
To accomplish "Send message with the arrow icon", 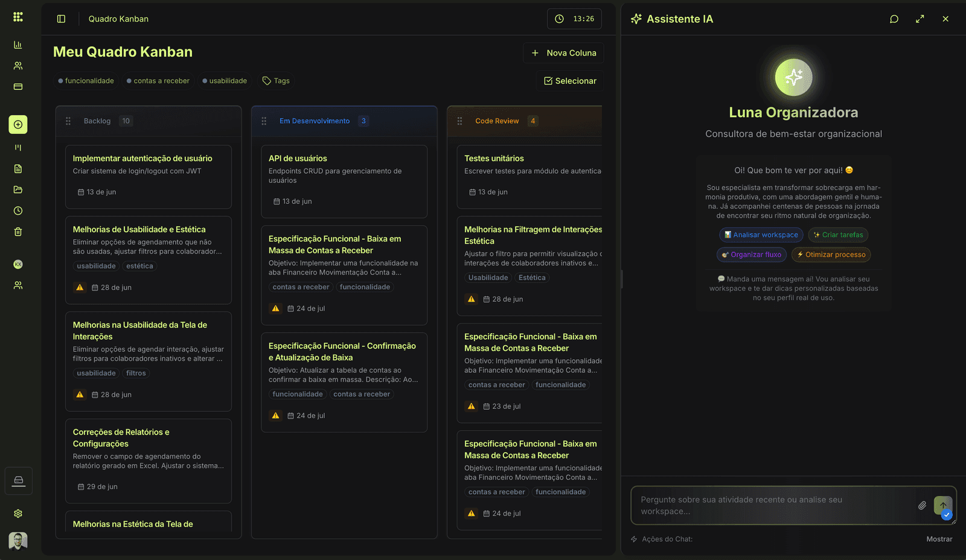I will coord(943,506).
